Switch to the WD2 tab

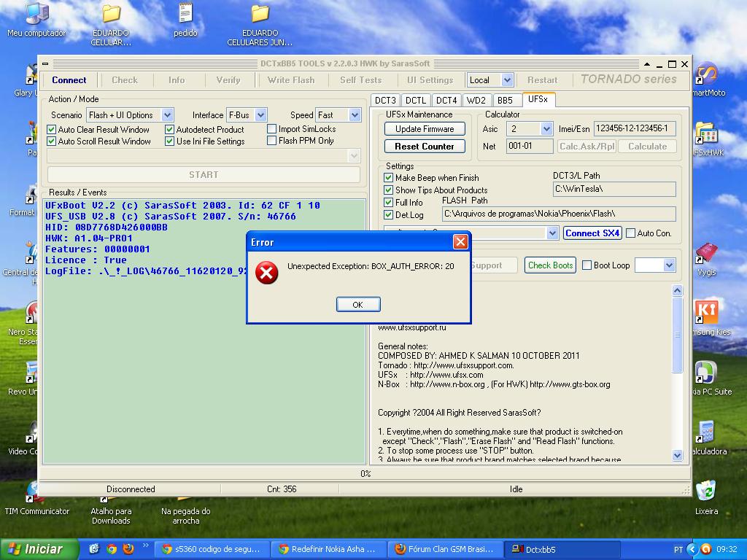[476, 101]
